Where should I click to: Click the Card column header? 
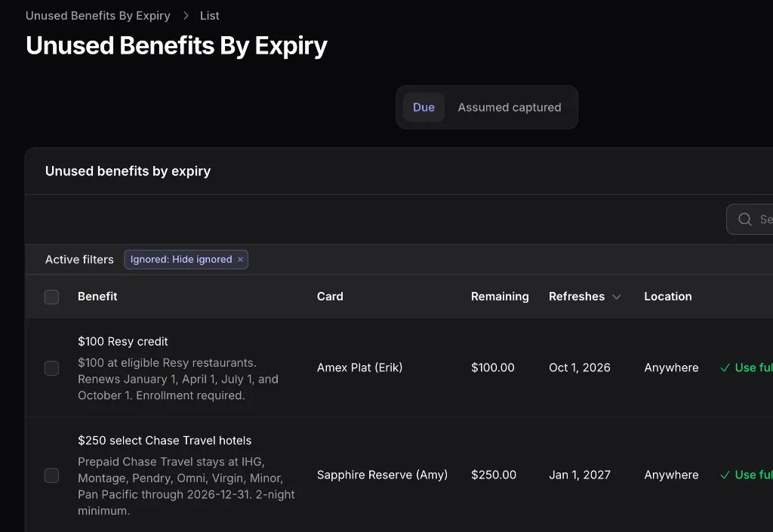pyautogui.click(x=330, y=297)
